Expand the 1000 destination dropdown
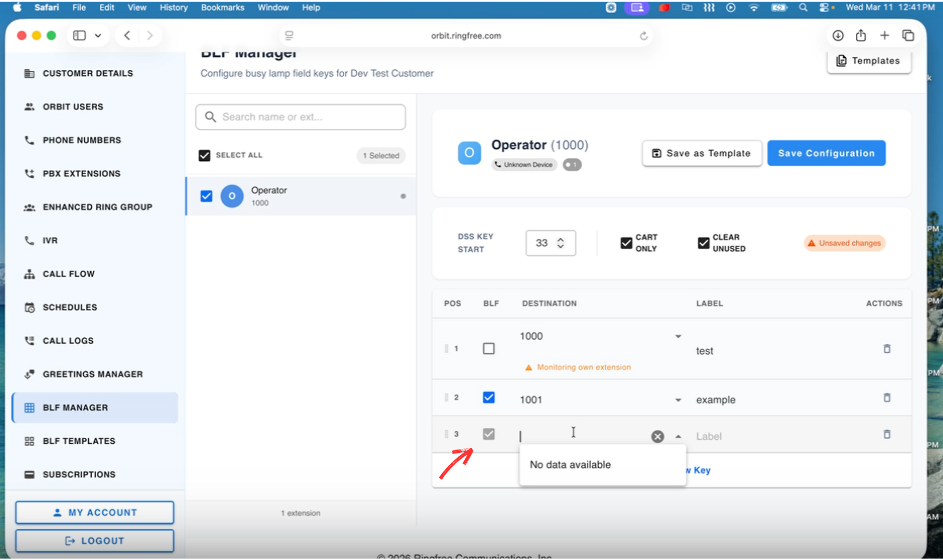943x560 pixels. point(678,337)
